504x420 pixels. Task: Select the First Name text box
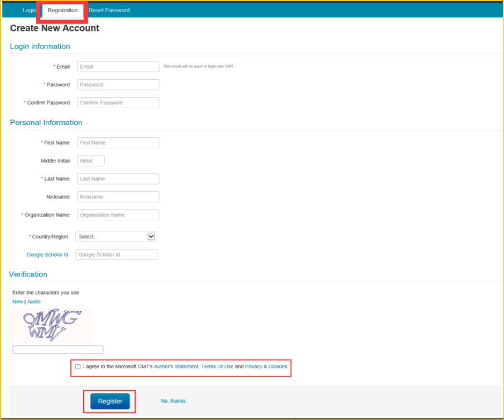click(118, 143)
